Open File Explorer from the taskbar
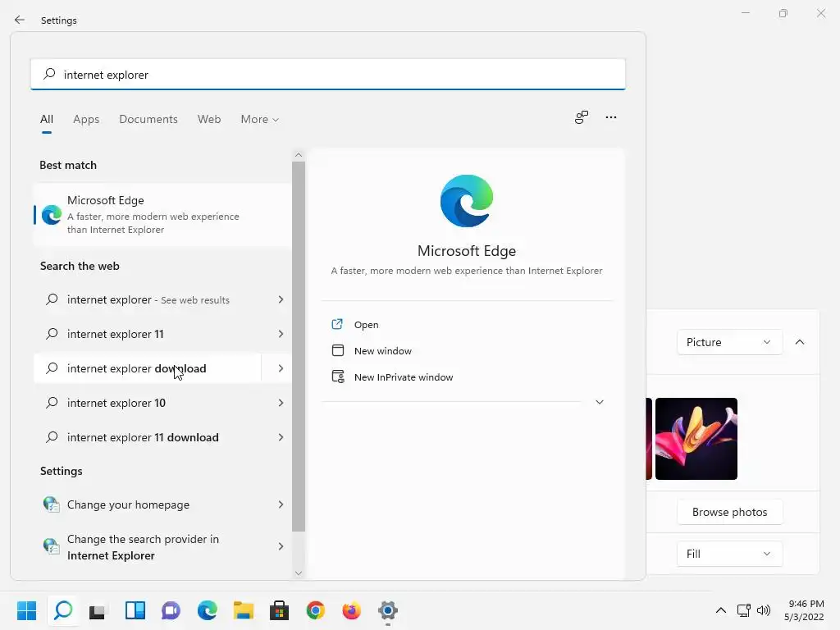Image resolution: width=840 pixels, height=630 pixels. pos(243,610)
